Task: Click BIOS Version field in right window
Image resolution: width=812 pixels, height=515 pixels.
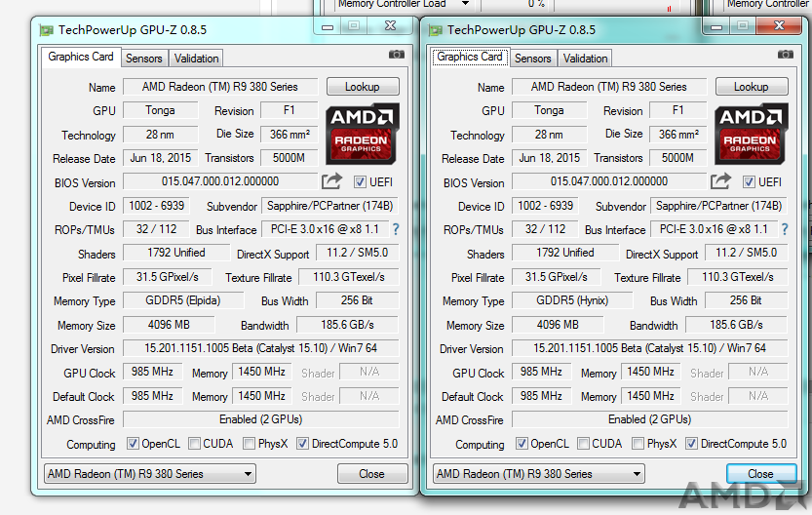Action: tap(609, 181)
